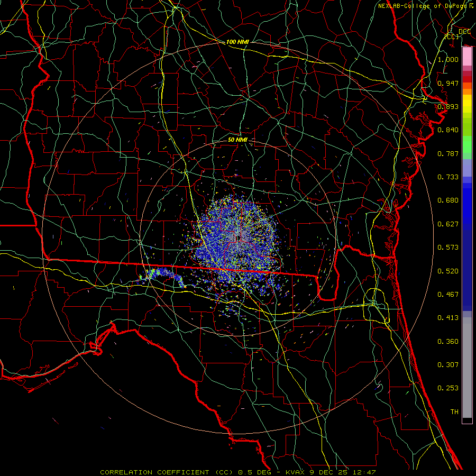Click the DEC (CC) legend header
Image resolution: width=476 pixels, height=476 pixels.
point(457,34)
